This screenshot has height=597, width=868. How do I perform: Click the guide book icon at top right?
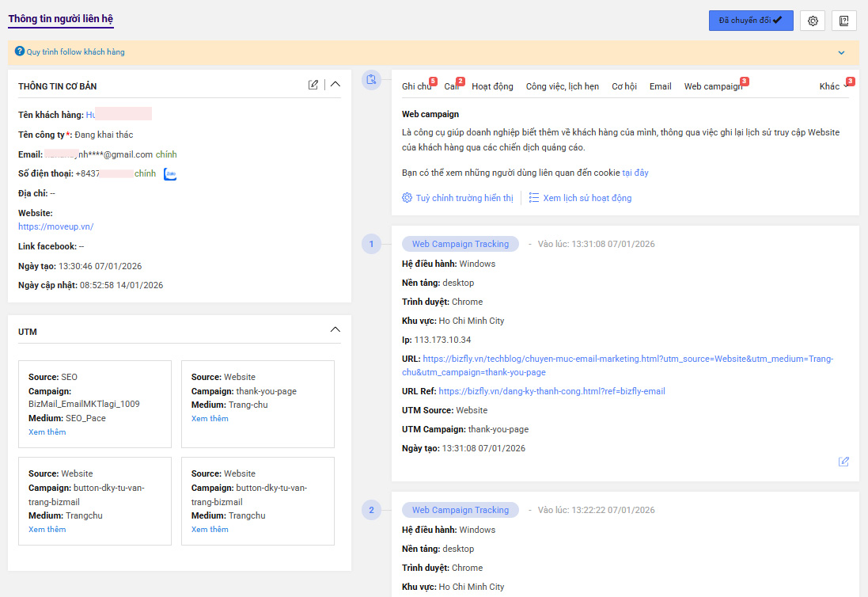point(843,21)
